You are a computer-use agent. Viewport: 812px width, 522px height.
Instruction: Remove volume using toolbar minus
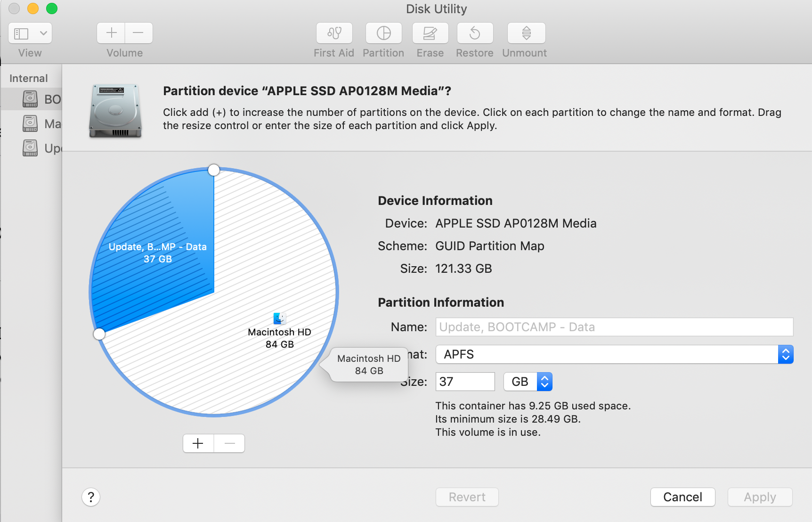[138, 33]
